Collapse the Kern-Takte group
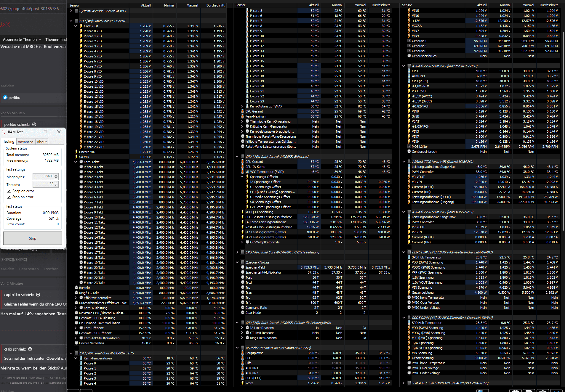Viewport: 565px width, 392px height. pyautogui.click(x=76, y=162)
